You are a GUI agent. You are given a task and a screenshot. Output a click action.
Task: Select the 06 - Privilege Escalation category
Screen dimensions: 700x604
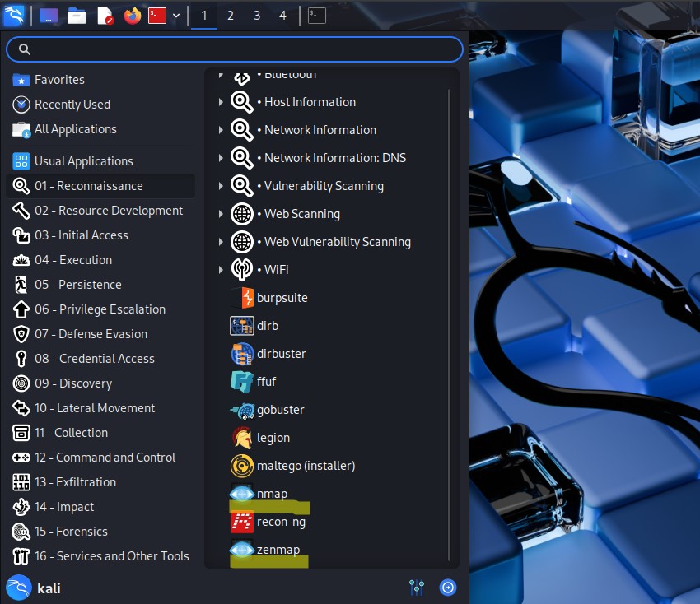point(99,309)
